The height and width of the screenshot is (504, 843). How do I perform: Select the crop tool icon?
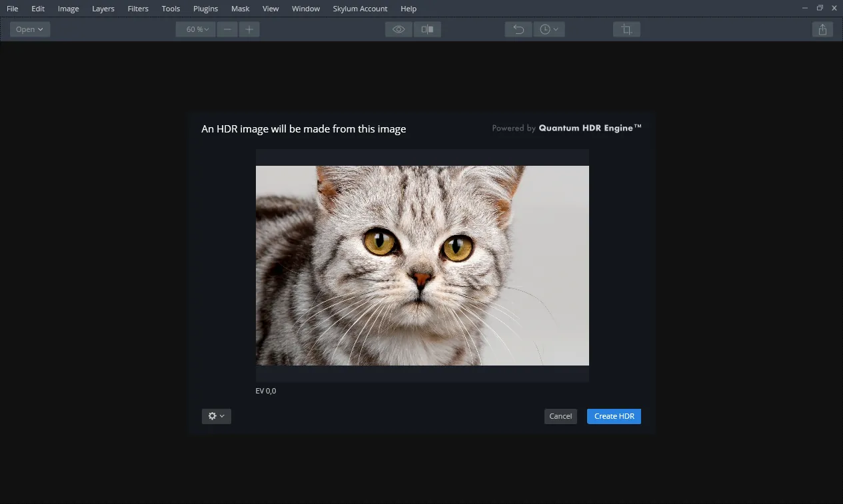pyautogui.click(x=626, y=29)
